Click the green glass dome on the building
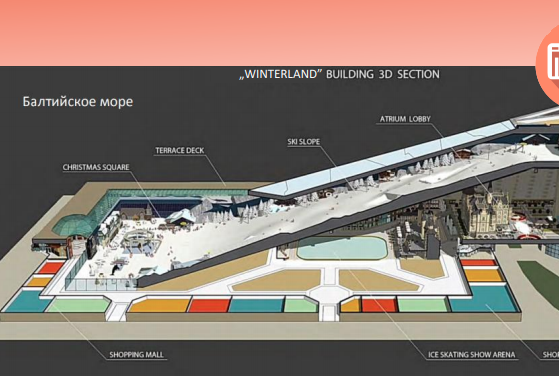The image size is (559, 376). click(x=75, y=225)
